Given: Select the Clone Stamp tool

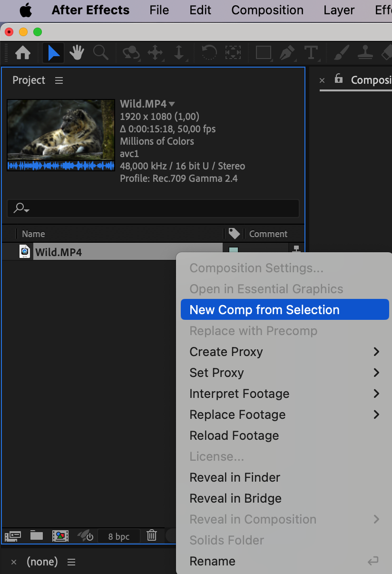Looking at the screenshot, I should [x=365, y=53].
